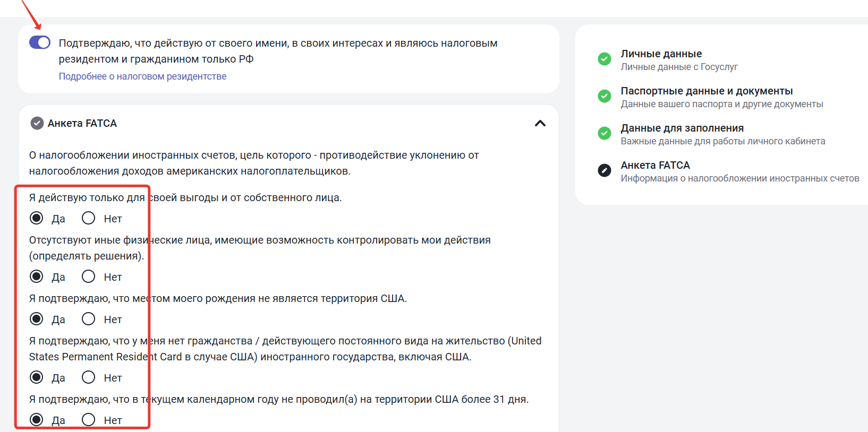Choose 'Нет' for no controlling persons question
The width and height of the screenshot is (868, 432).
point(89,277)
